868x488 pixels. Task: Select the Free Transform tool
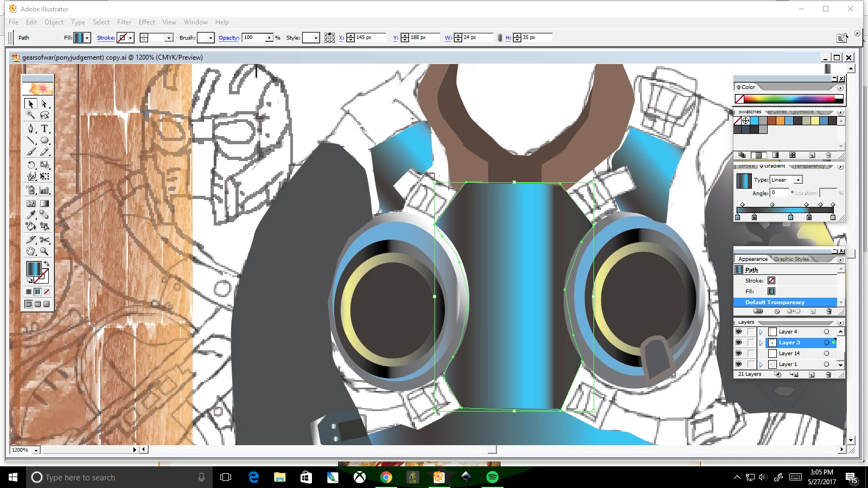(x=44, y=176)
